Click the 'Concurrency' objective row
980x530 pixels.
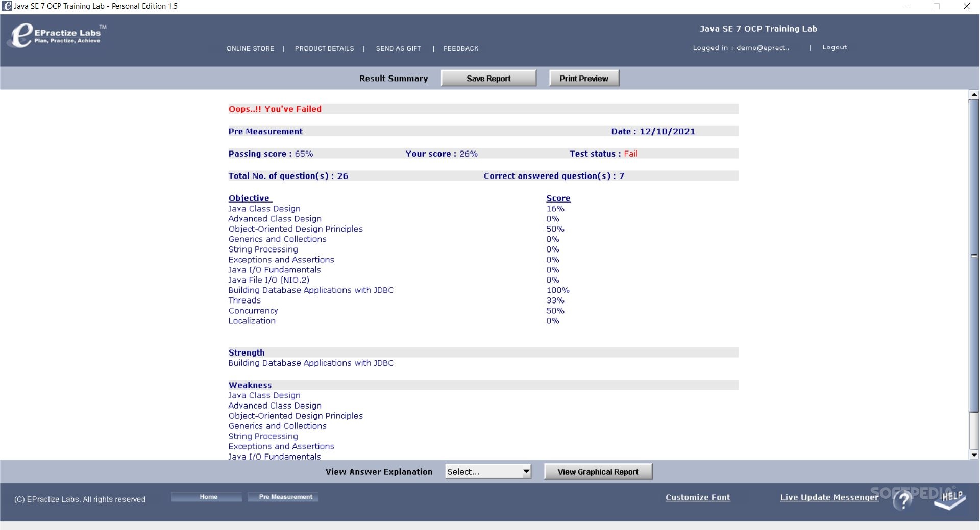[x=253, y=311]
